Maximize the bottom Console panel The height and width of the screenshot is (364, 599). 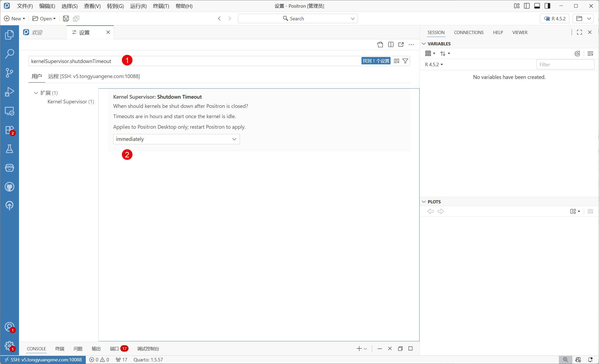[x=411, y=349]
